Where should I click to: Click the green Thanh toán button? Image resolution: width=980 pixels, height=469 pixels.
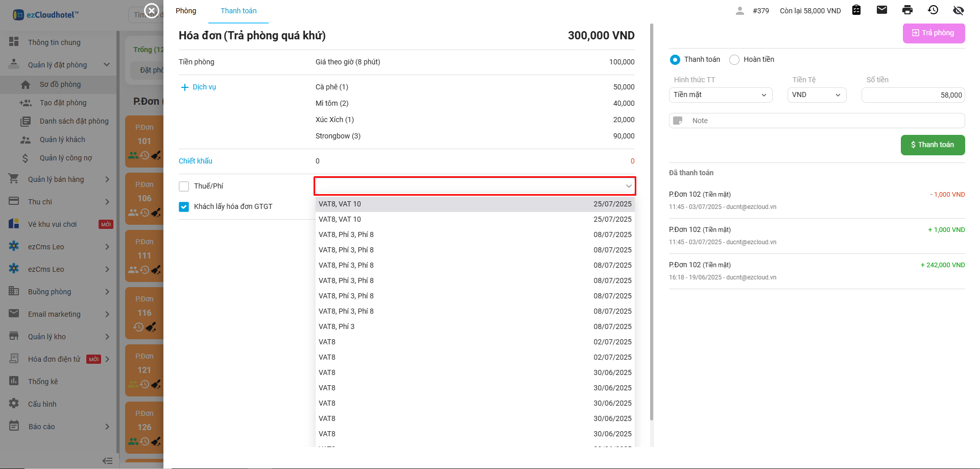[933, 145]
